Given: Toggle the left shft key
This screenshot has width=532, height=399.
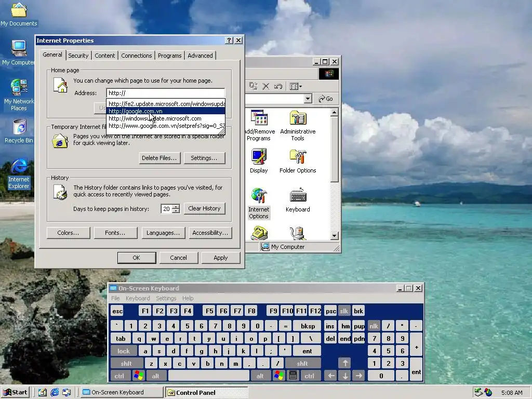Looking at the screenshot, I should coord(127,363).
